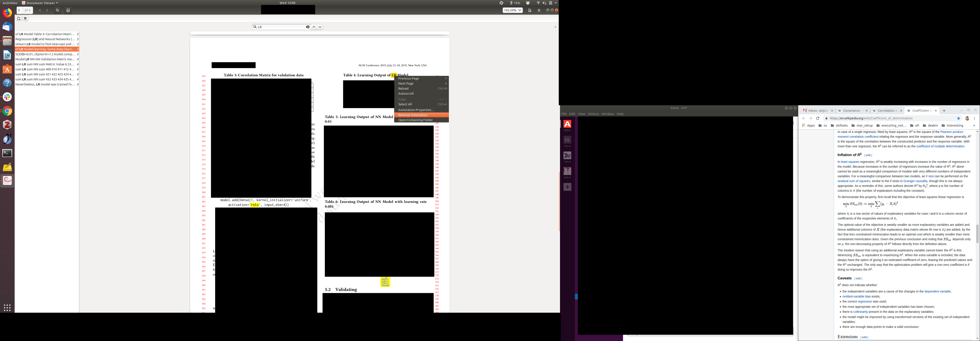Click the add text annotation icon
Viewport: 980px width, 341px height.
(x=19, y=18)
